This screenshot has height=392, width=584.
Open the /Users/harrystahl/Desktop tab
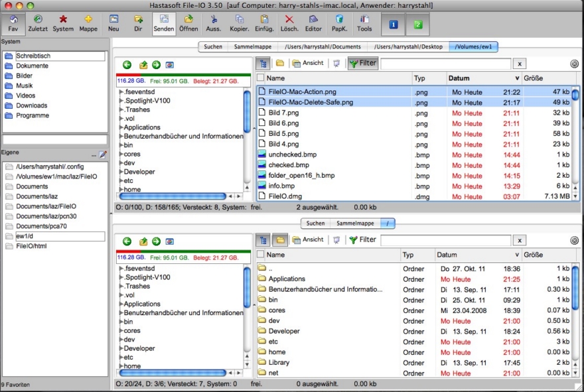tap(408, 46)
